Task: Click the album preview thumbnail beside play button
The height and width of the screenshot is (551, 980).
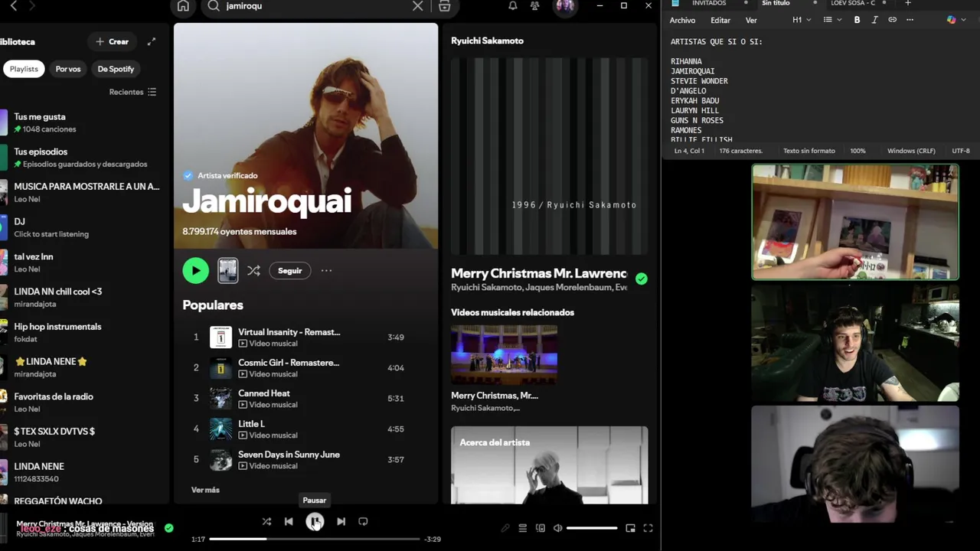Action: pos(227,270)
